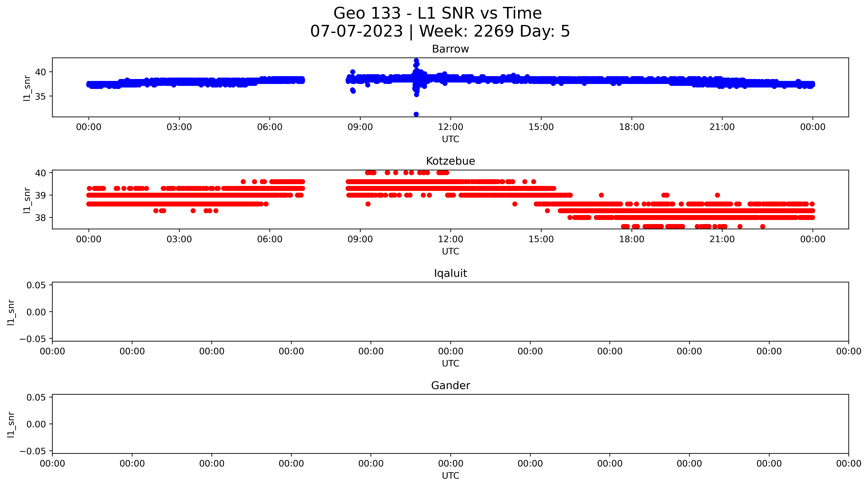
Task: Click the l1_snr y-axis label of Gander plot
Action: [11, 425]
